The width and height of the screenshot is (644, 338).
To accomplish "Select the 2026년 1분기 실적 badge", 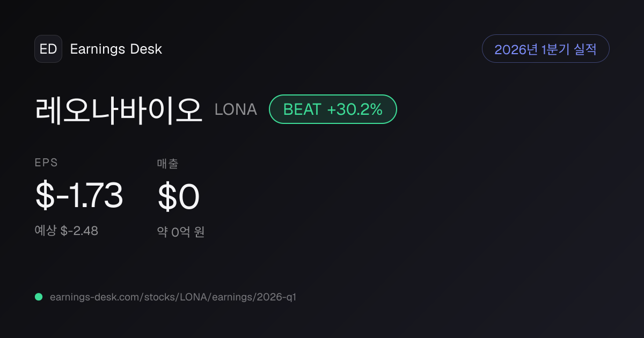I will 546,49.
